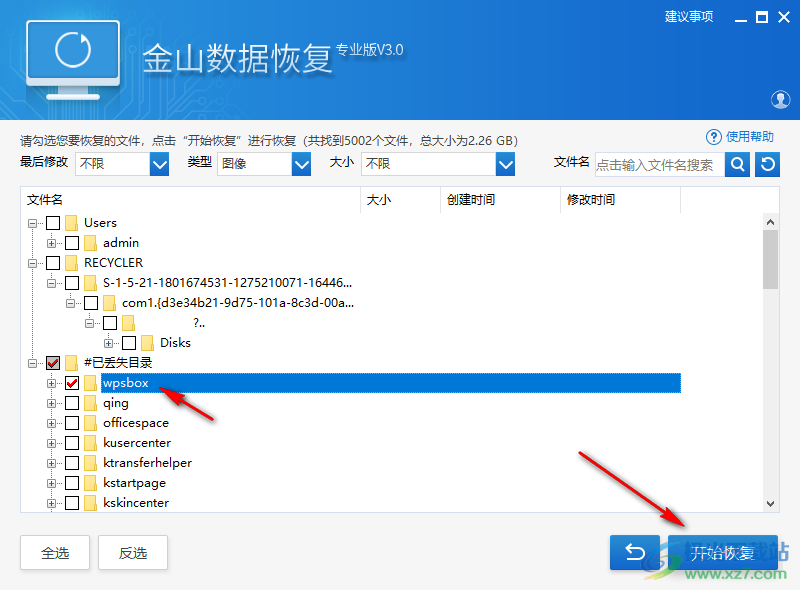800x590 pixels.
Task: Check the kskincenter folder checkbox
Action: 72,503
